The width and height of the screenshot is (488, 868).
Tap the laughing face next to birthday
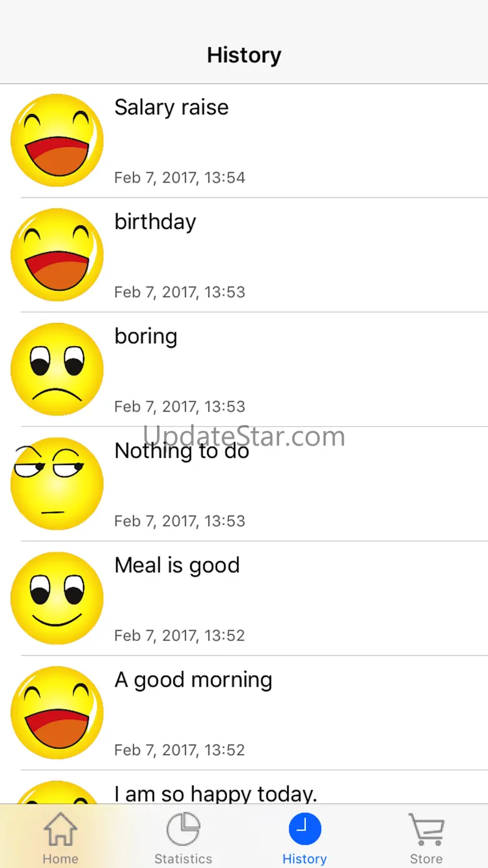57,255
